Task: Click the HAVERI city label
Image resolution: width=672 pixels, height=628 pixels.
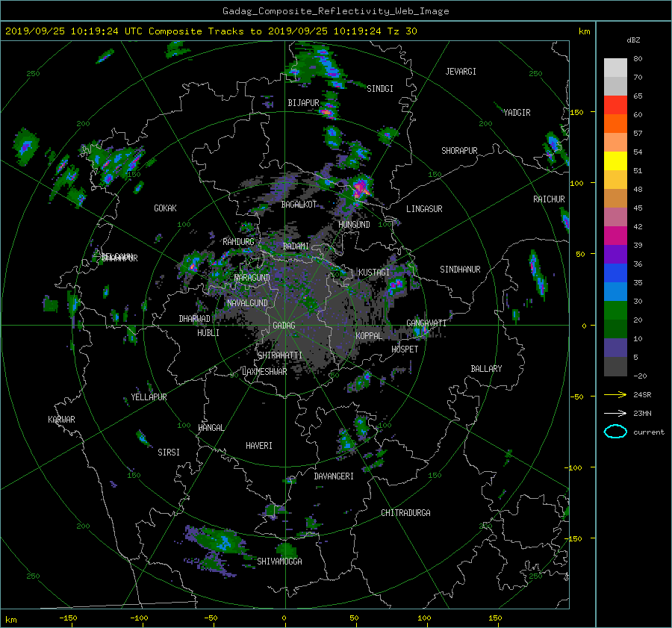Action: tap(259, 446)
